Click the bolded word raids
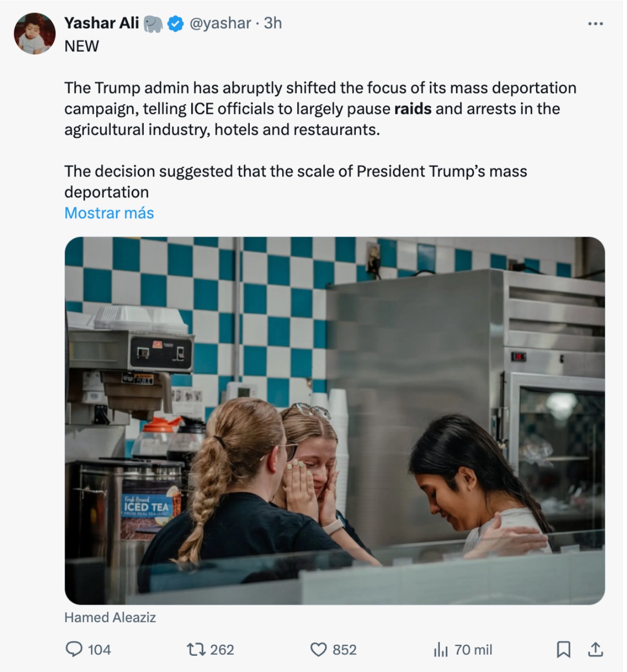 tap(413, 109)
